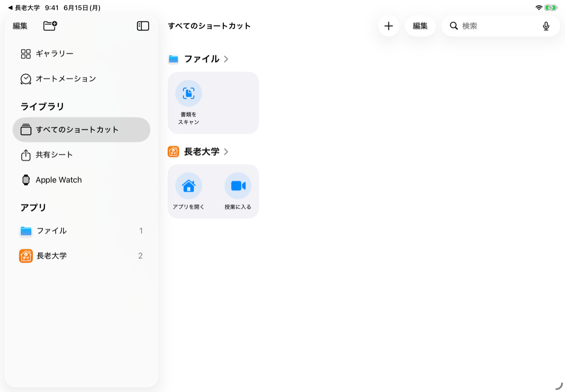
Task: Click the オートメーション clock icon
Action: [x=26, y=79]
